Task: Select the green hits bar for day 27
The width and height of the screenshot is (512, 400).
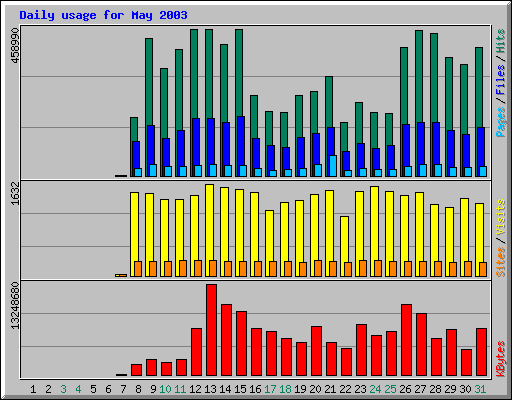Action: pyautogui.click(x=419, y=76)
